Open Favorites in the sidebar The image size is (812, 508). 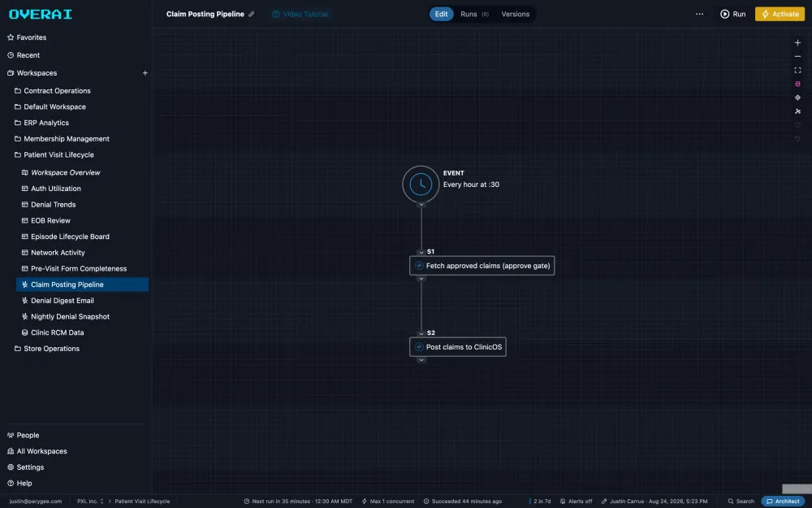[x=27, y=37]
